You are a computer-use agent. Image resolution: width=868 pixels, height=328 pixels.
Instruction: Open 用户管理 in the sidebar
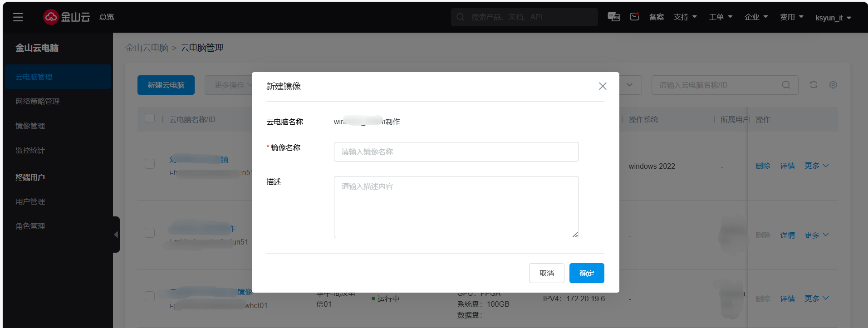pyautogui.click(x=30, y=201)
